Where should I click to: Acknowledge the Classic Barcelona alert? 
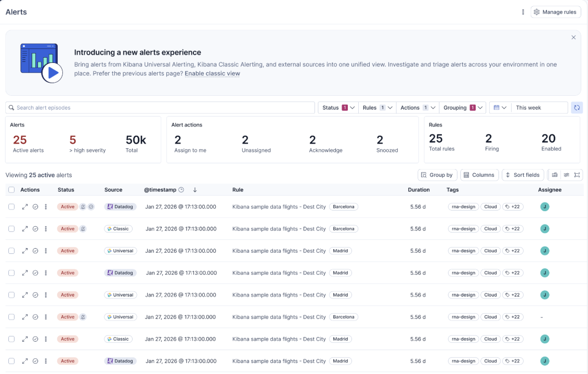[x=35, y=229]
